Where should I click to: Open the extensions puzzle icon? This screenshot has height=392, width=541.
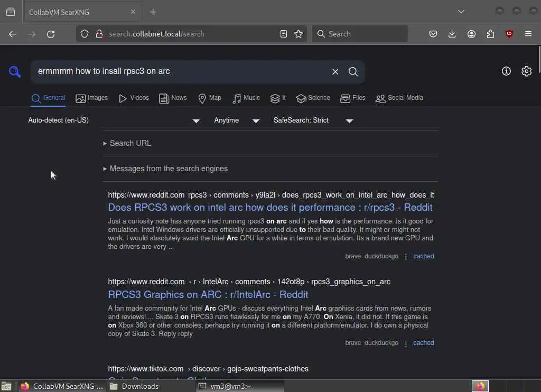coord(490,34)
